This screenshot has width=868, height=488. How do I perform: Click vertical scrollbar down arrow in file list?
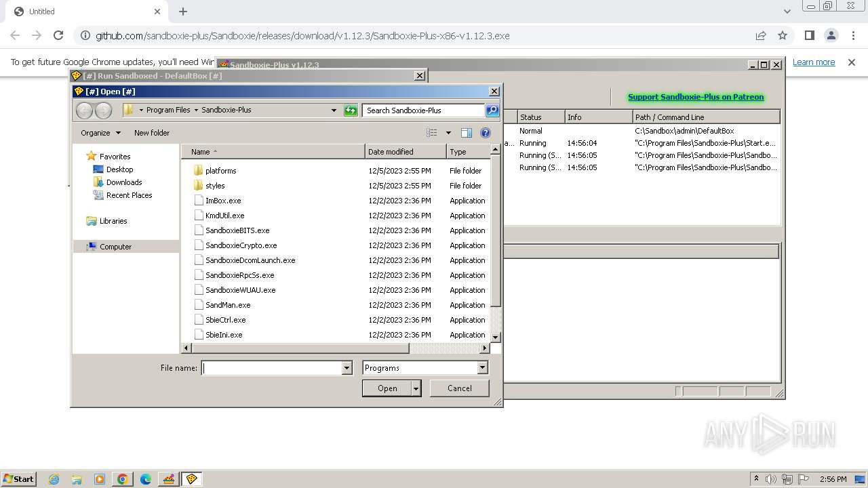[495, 337]
